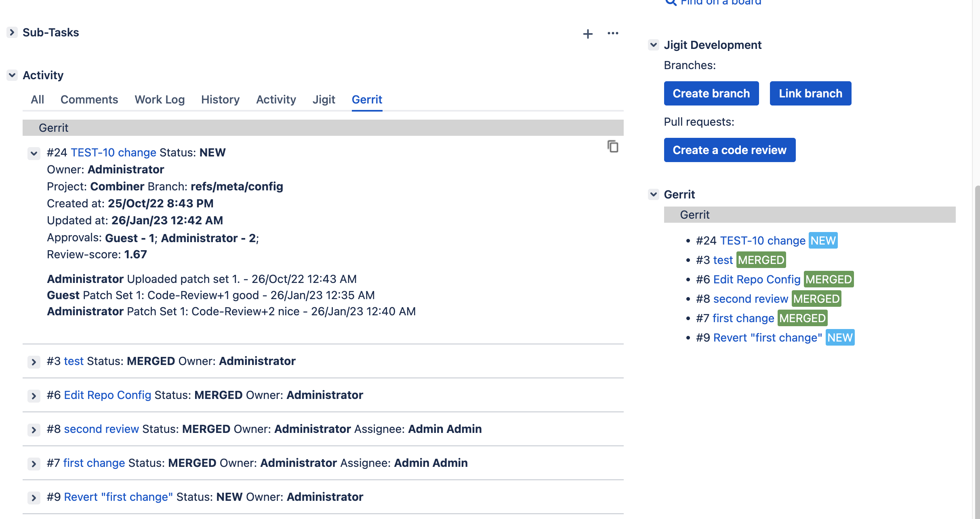This screenshot has height=519, width=980.
Task: Select the Jigit tab
Action: pos(324,99)
